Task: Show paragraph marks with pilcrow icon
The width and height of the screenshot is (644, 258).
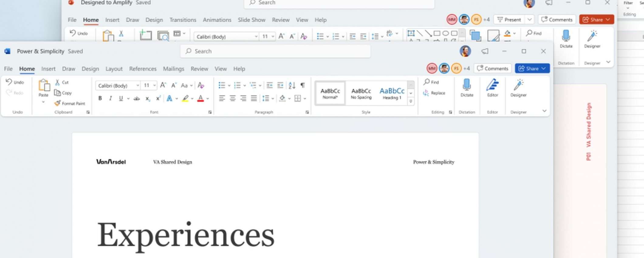Action: (303, 85)
